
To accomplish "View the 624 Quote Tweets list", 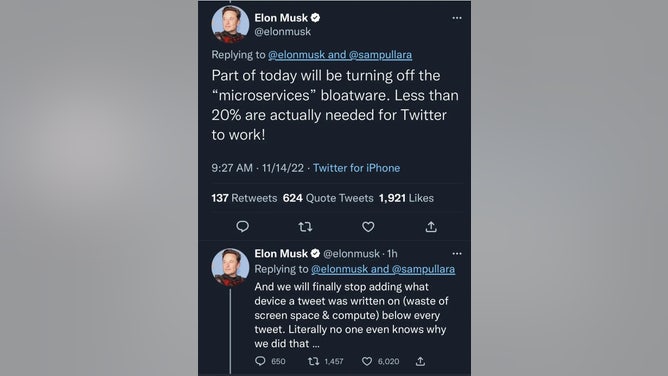I will 328,198.
